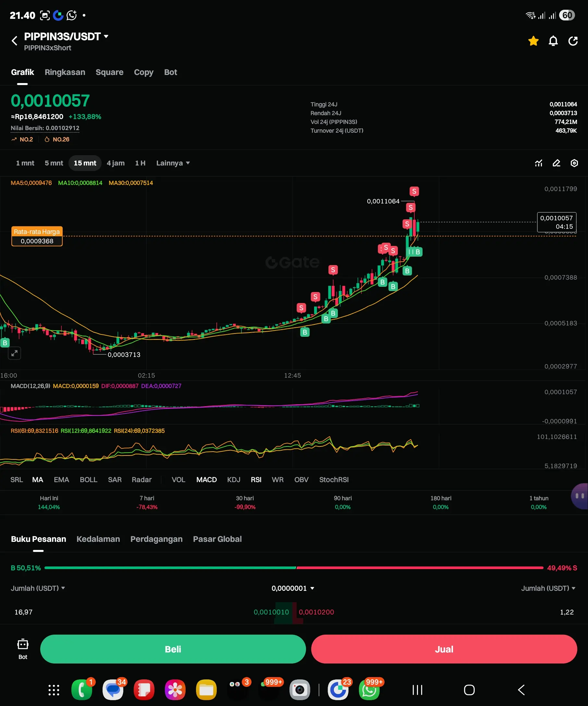Tap the home navigation button
The image size is (588, 706).
coord(469,690)
